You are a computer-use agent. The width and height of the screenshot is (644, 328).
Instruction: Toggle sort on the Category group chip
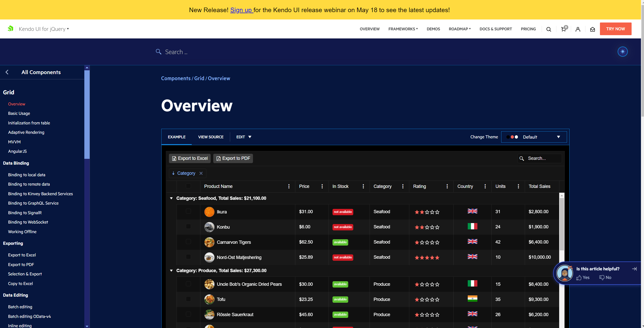click(x=184, y=173)
